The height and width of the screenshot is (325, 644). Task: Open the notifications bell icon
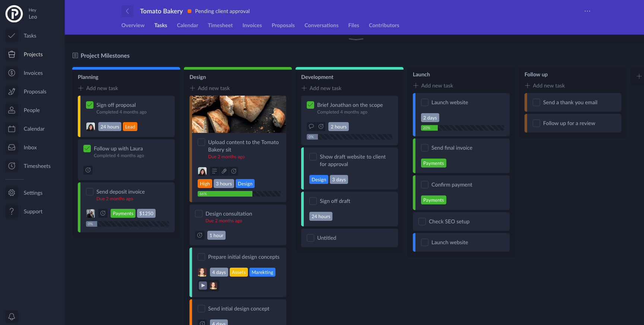12,316
